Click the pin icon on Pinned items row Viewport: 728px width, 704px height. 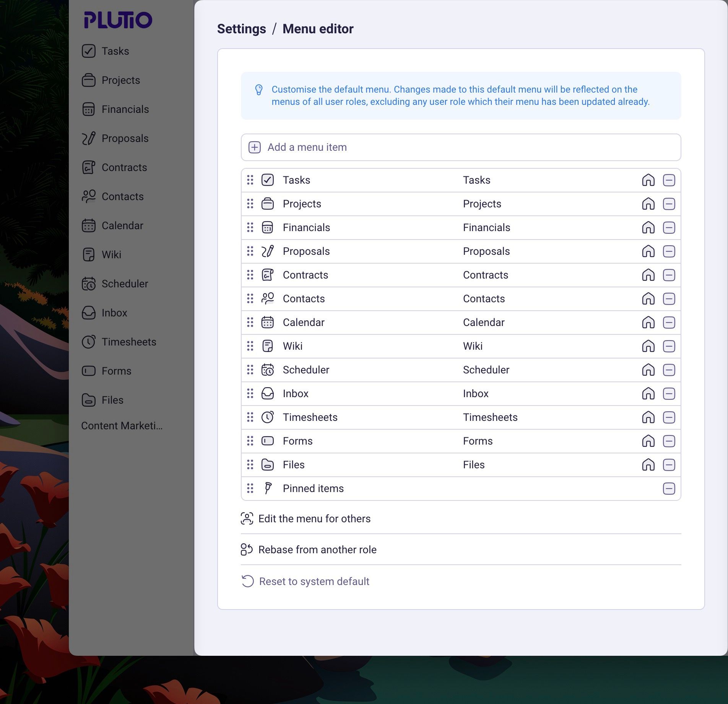(268, 489)
